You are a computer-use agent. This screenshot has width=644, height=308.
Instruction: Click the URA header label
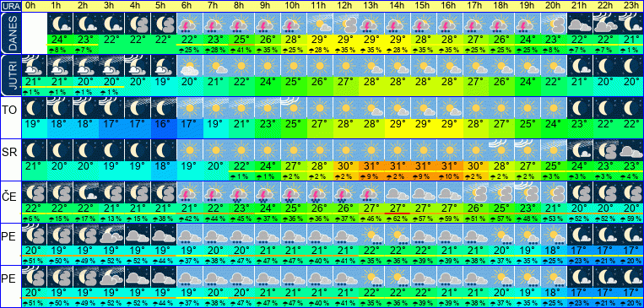(x=10, y=6)
